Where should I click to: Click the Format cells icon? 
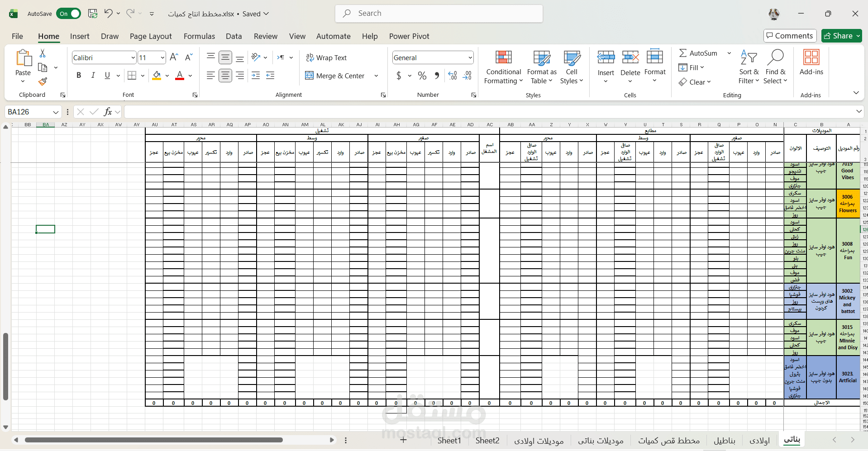tap(655, 57)
